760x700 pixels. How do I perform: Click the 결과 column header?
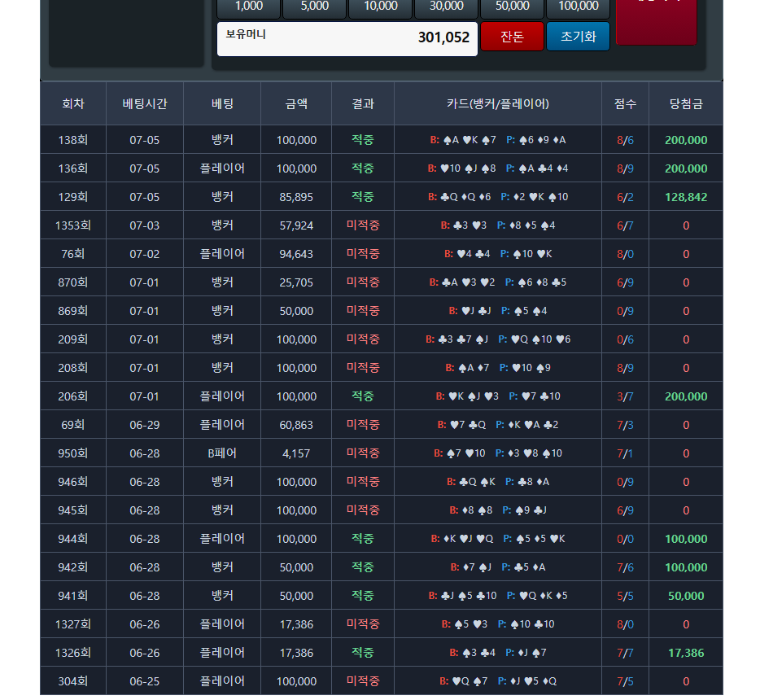(x=363, y=103)
